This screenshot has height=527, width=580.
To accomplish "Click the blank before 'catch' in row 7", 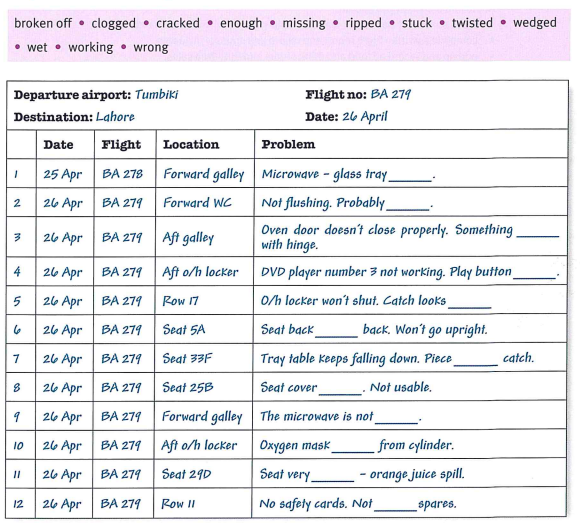I will pos(476,363).
